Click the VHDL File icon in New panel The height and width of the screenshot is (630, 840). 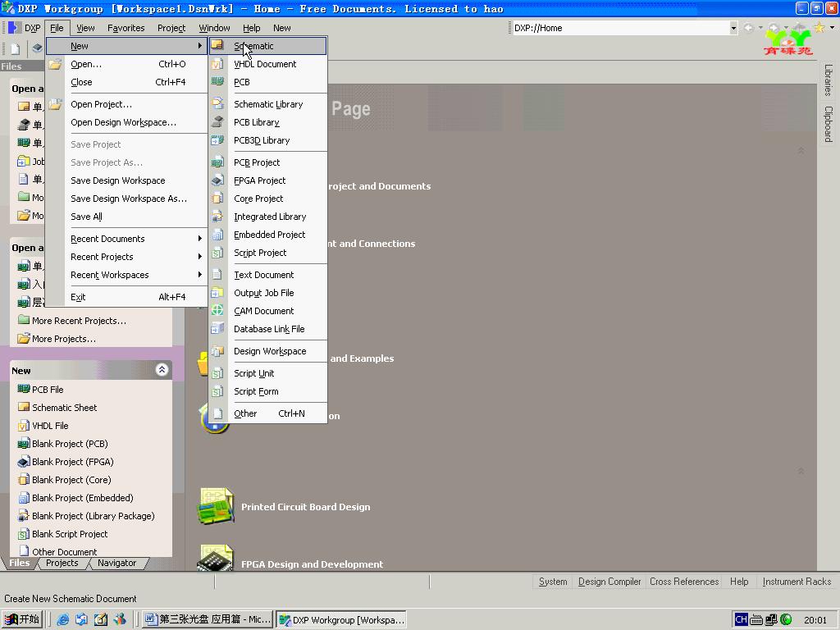click(x=24, y=426)
